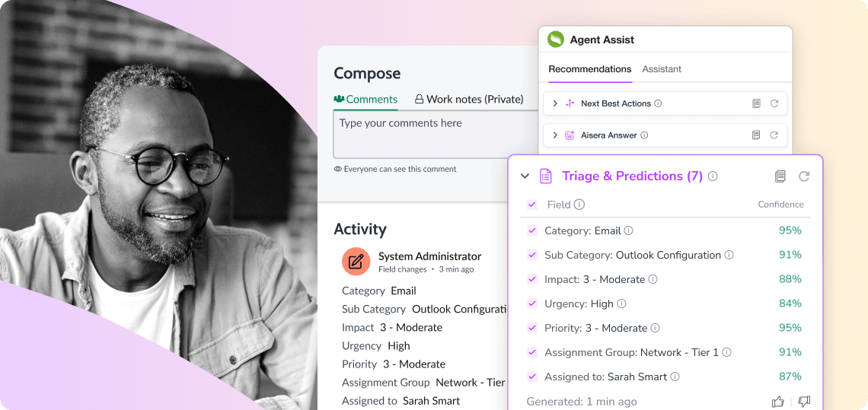The height and width of the screenshot is (410, 868).
Task: Open the Work notes (Private) tab
Action: 470,99
